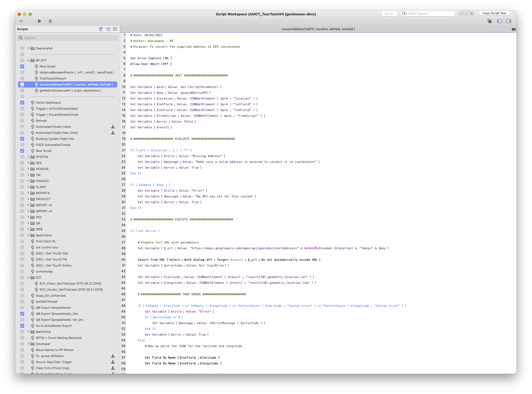Click the plus zoom text button

tap(472, 13)
